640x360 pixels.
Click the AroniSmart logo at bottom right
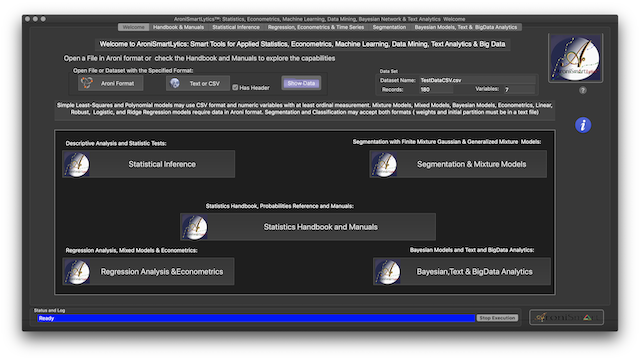click(567, 317)
